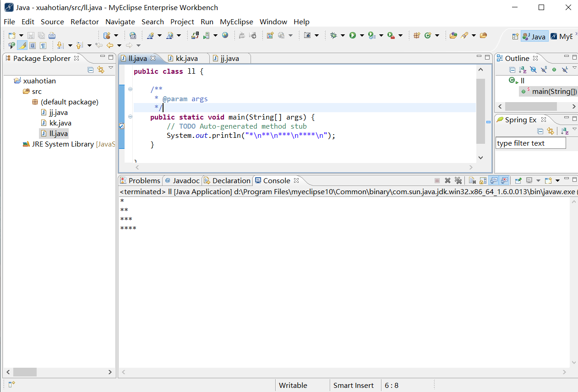Click the Debug bug icon
Image resolution: width=578 pixels, height=392 pixels.
pyautogui.click(x=333, y=35)
